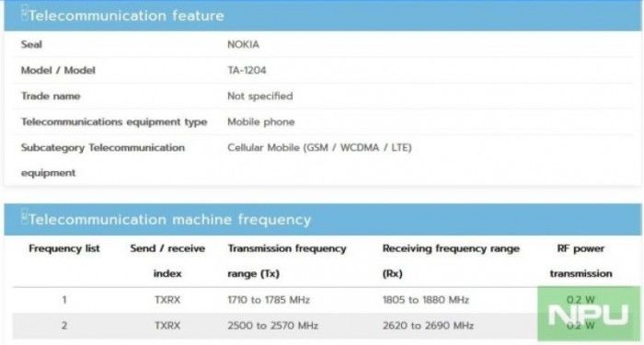The width and height of the screenshot is (644, 345).
Task: Select TXRX in the 1710 MHz row
Action: point(167,300)
